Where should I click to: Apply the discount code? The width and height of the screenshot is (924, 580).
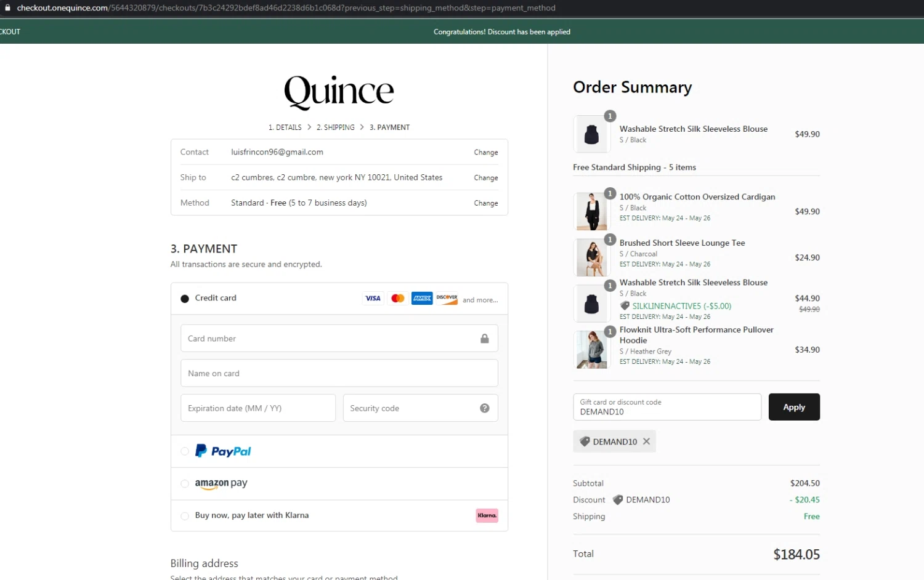click(794, 407)
